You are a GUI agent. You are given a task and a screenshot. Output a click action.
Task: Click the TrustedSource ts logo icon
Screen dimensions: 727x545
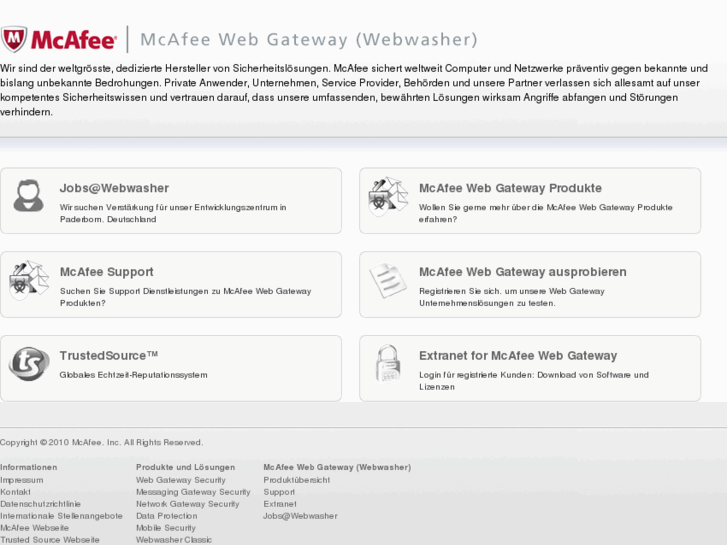tap(29, 364)
